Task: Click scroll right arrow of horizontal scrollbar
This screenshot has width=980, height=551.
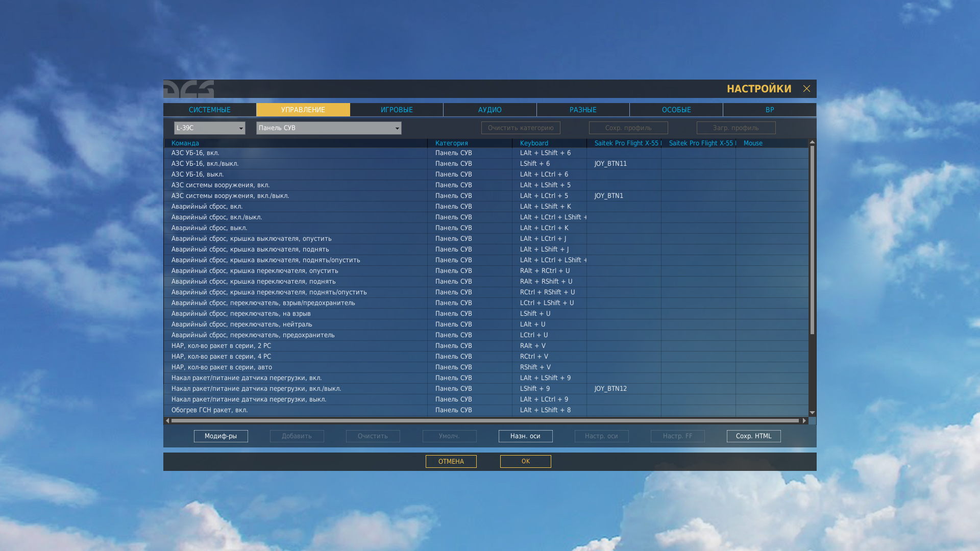Action: coord(804,421)
